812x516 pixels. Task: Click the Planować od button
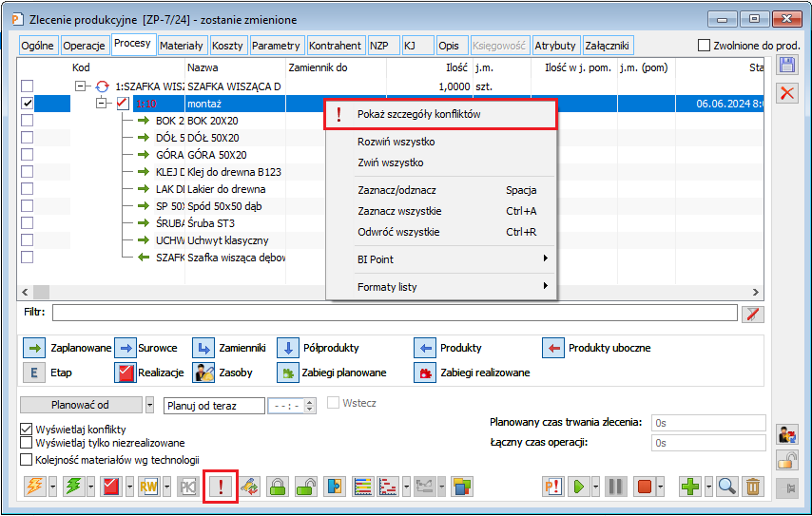(80, 405)
